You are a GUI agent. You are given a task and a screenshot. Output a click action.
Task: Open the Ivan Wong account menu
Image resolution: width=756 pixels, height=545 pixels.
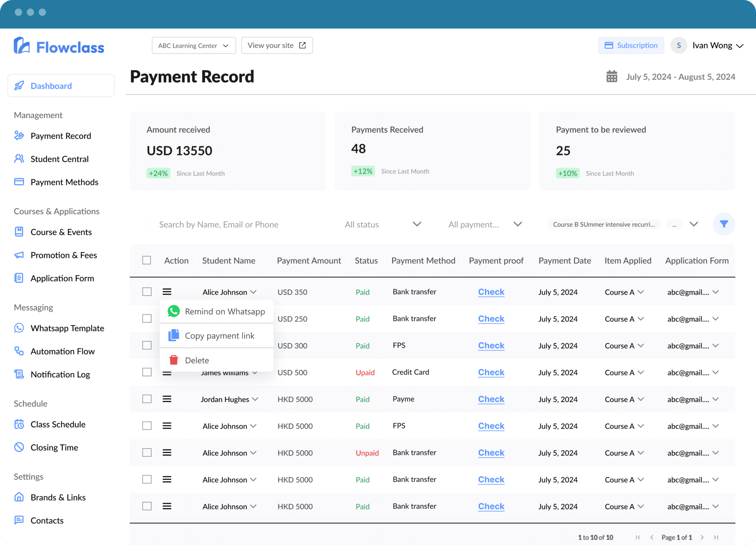point(718,45)
